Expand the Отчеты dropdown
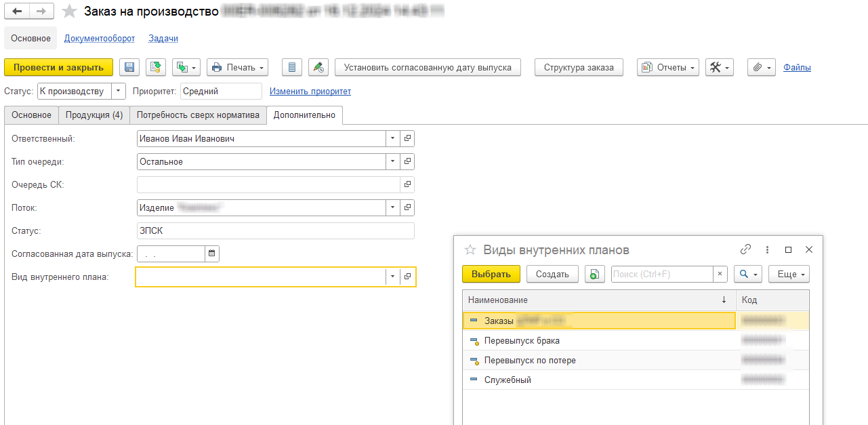 point(667,67)
